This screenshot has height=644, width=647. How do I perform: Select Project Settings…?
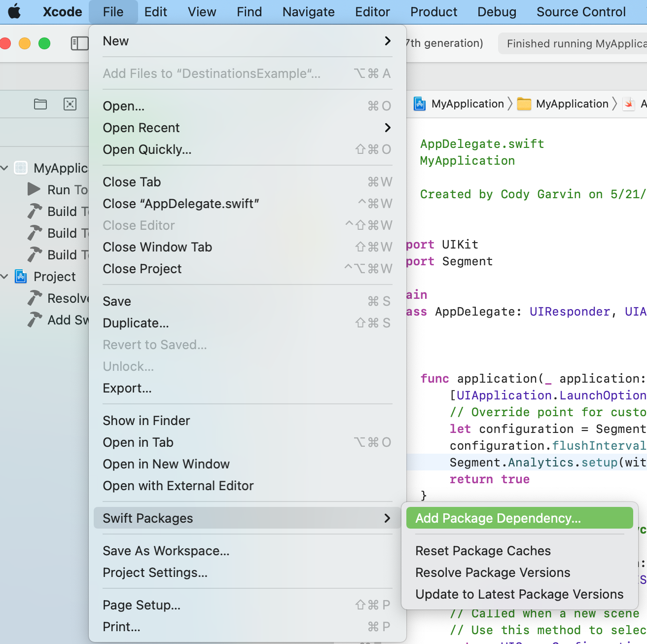247,572
